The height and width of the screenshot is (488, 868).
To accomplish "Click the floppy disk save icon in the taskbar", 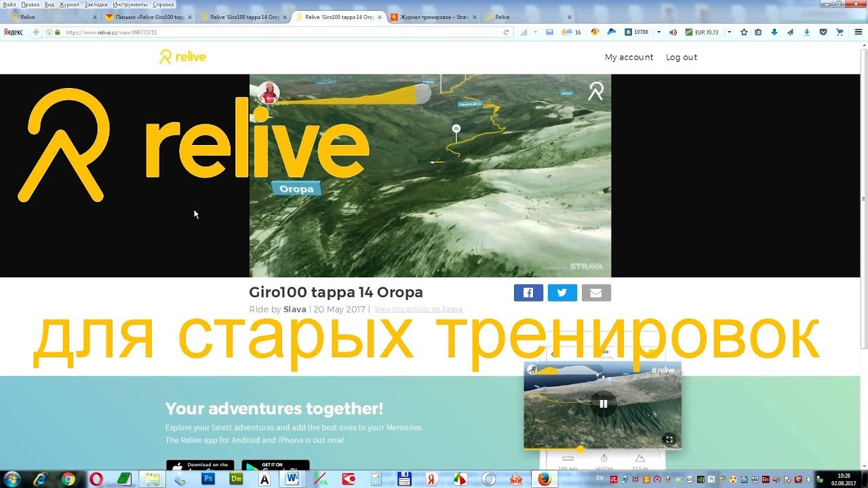I will click(x=404, y=479).
